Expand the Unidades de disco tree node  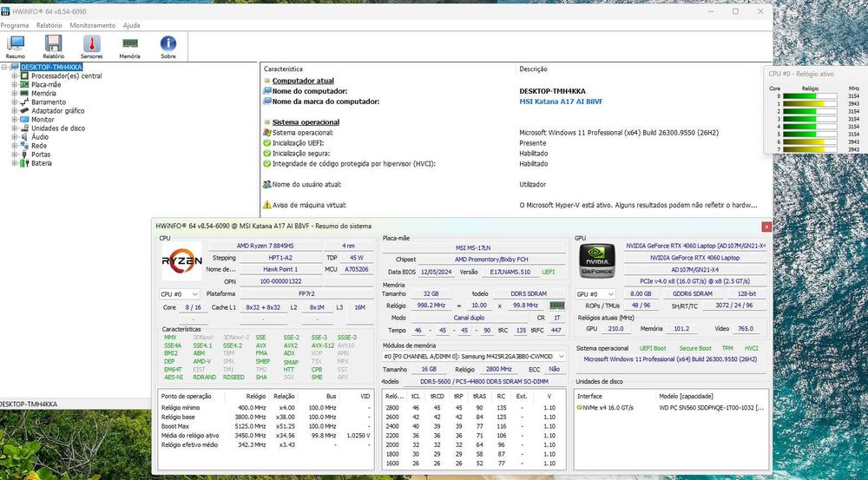[x=15, y=128]
